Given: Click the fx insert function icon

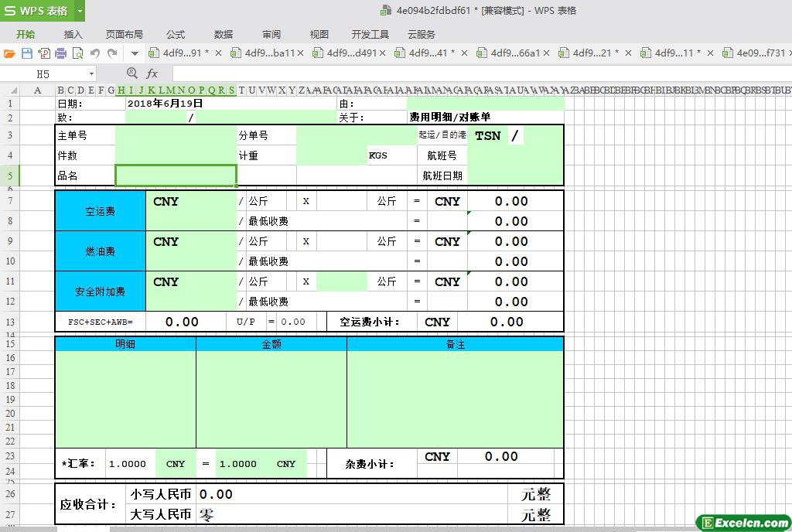Looking at the screenshot, I should pyautogui.click(x=152, y=73).
